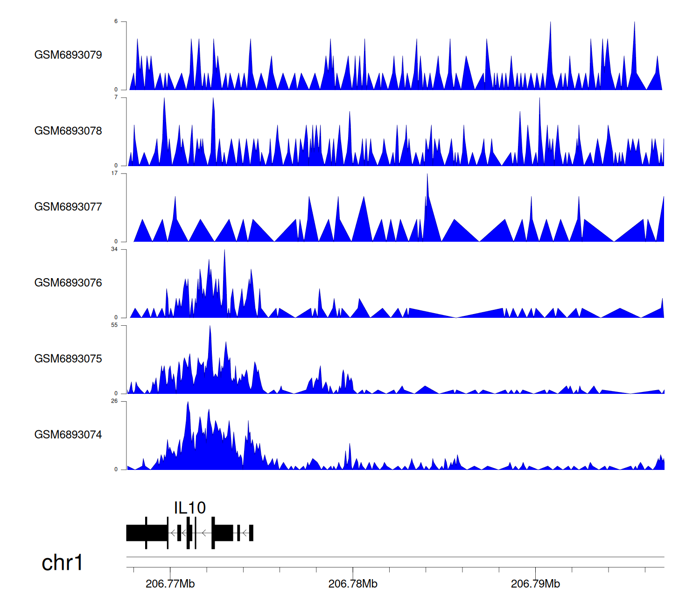
Task: Click the IL10 gene name label
Action: tap(189, 508)
